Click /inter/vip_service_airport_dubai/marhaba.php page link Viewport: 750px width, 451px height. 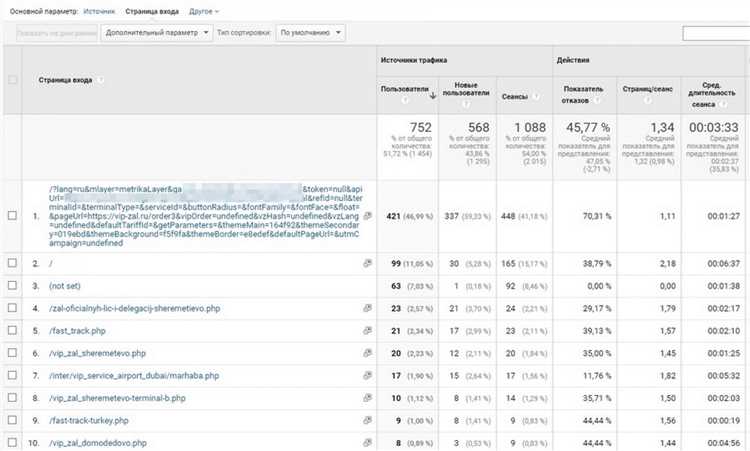pyautogui.click(x=126, y=375)
